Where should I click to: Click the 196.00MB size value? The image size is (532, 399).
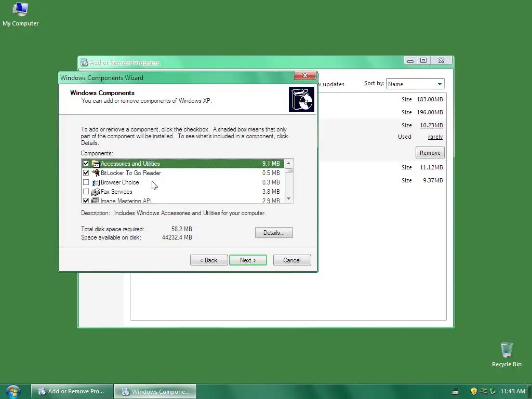(430, 112)
